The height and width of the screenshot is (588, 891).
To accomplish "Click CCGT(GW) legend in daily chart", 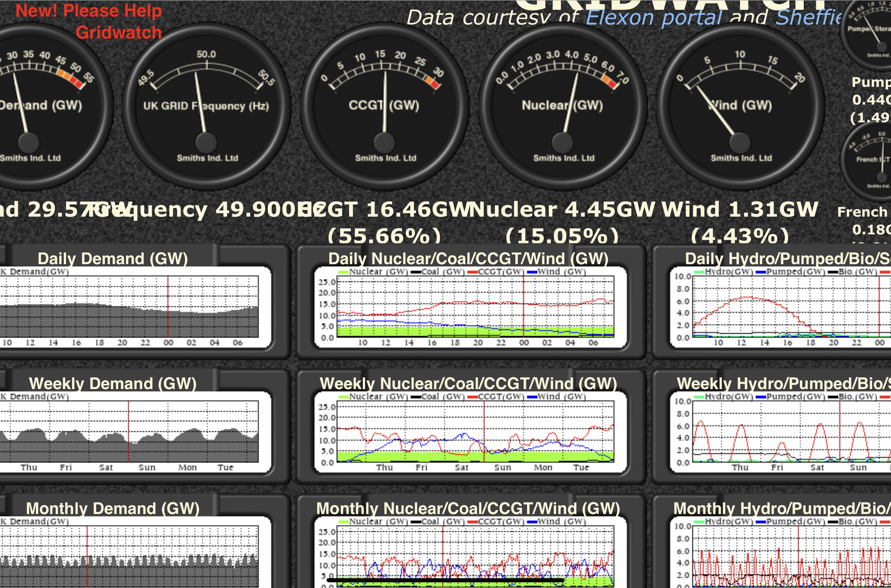I will tap(496, 272).
